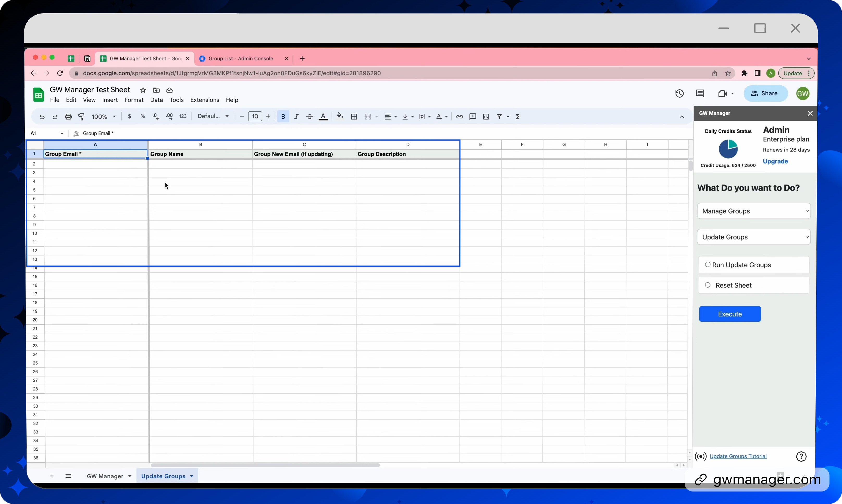Open the Edit menu
Viewport: 842px width, 504px height.
tap(71, 100)
